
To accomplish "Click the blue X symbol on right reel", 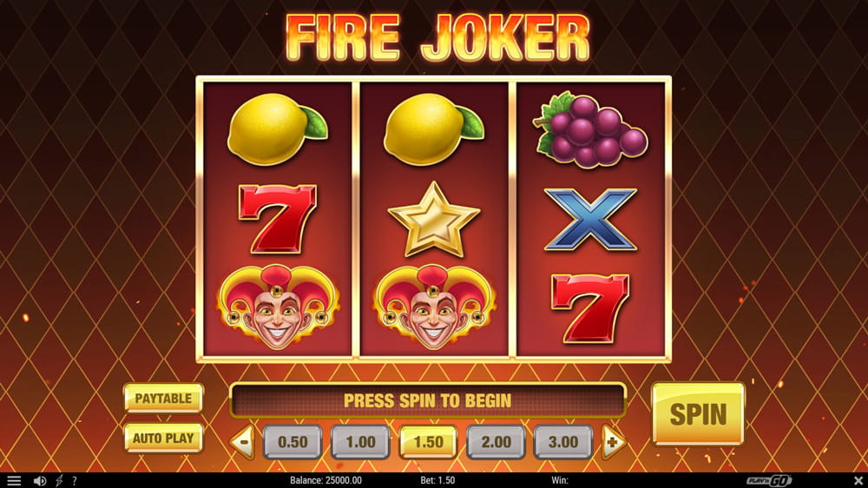I will (x=590, y=220).
